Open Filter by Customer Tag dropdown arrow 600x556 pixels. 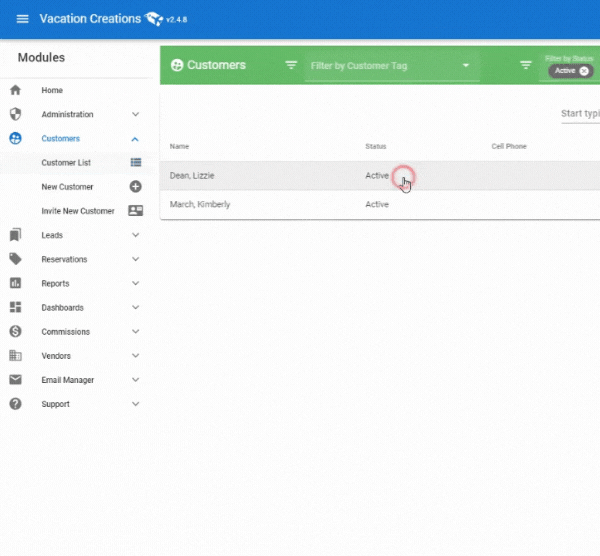tap(466, 65)
